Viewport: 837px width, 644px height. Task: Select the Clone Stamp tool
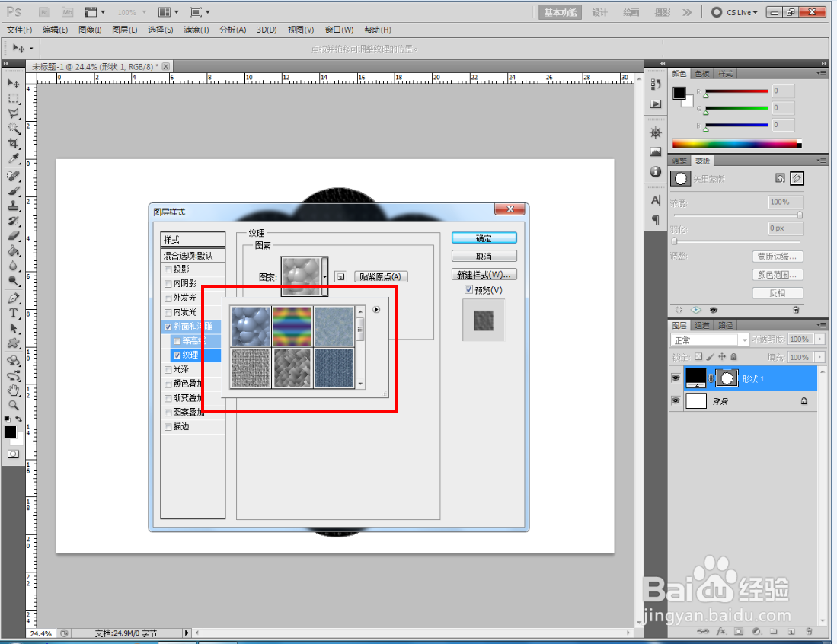coord(14,206)
